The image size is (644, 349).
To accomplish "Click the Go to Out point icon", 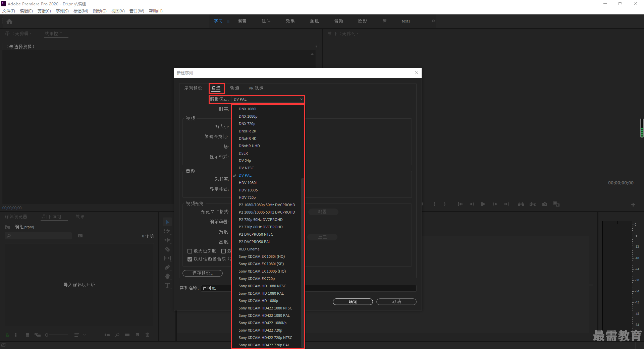I will 506,204.
